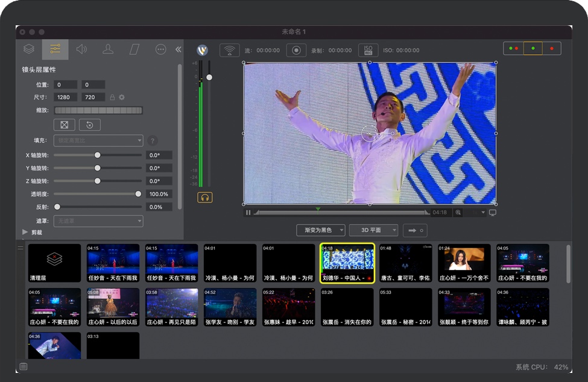
Task: Click the 透明度 opacity slider handle
Action: coord(138,194)
